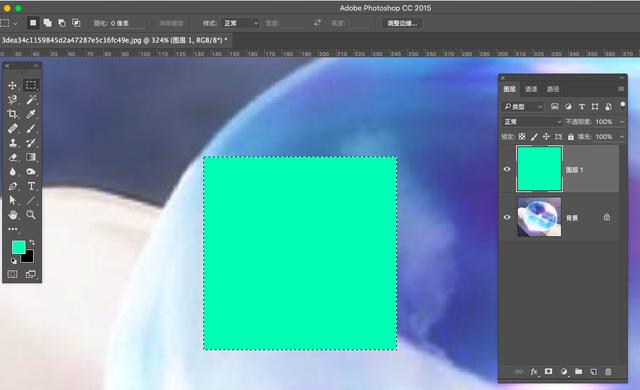Select the Path Selection arrow tool

(x=12, y=200)
